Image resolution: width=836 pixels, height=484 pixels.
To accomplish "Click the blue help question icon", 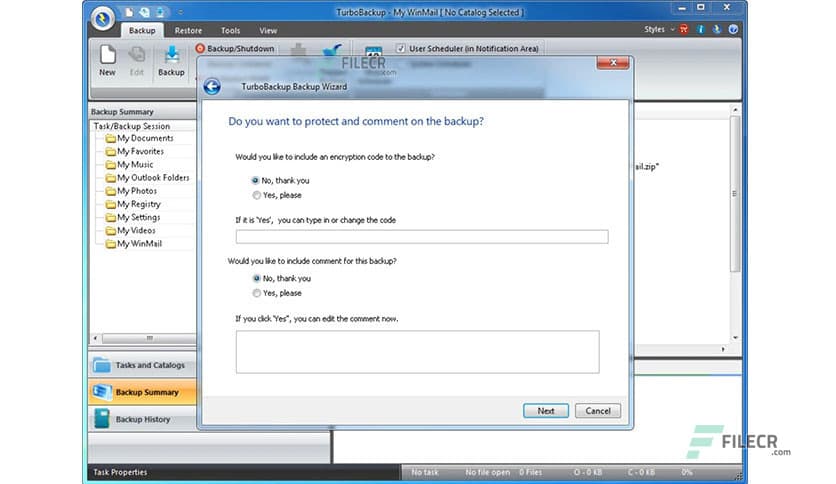I will click(734, 29).
